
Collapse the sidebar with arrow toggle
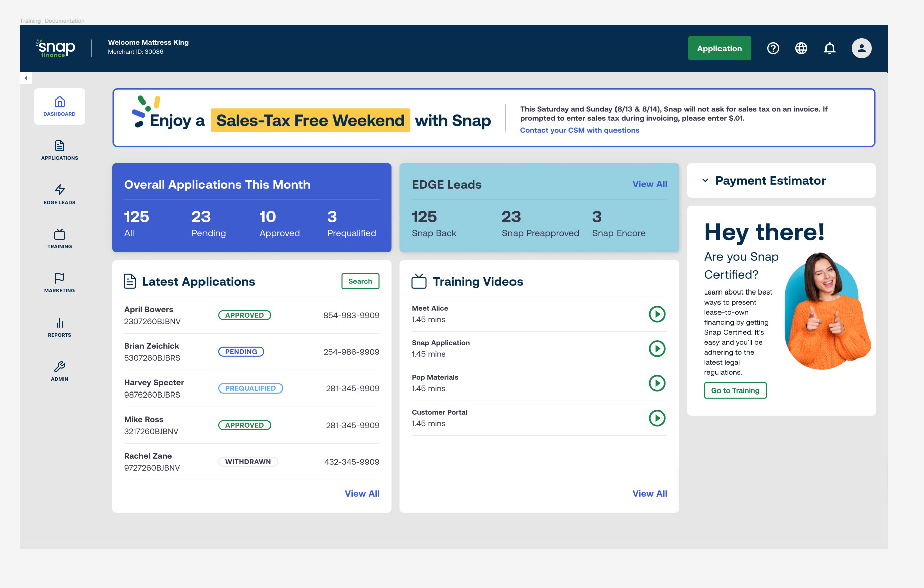26,78
